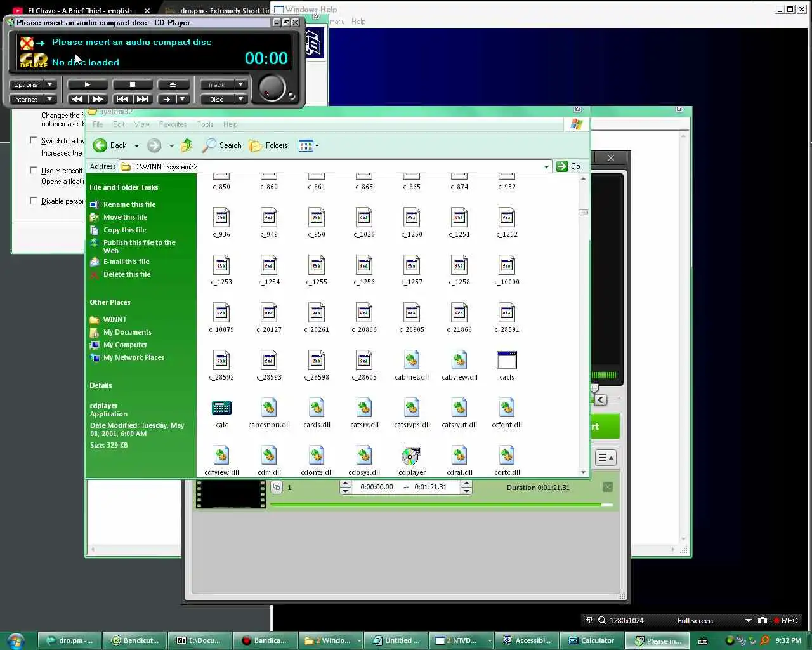
Task: Click Search in Explorer toolbar
Action: [222, 145]
